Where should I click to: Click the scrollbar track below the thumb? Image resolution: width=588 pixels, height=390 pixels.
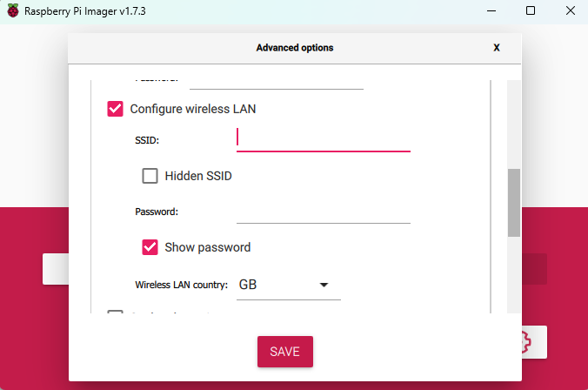(x=514, y=275)
